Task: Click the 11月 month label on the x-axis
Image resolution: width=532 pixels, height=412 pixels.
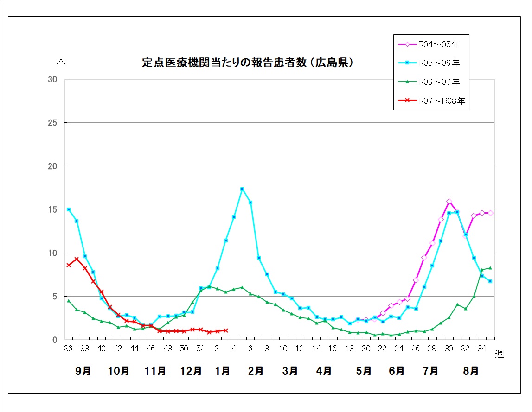Action: click(x=155, y=371)
